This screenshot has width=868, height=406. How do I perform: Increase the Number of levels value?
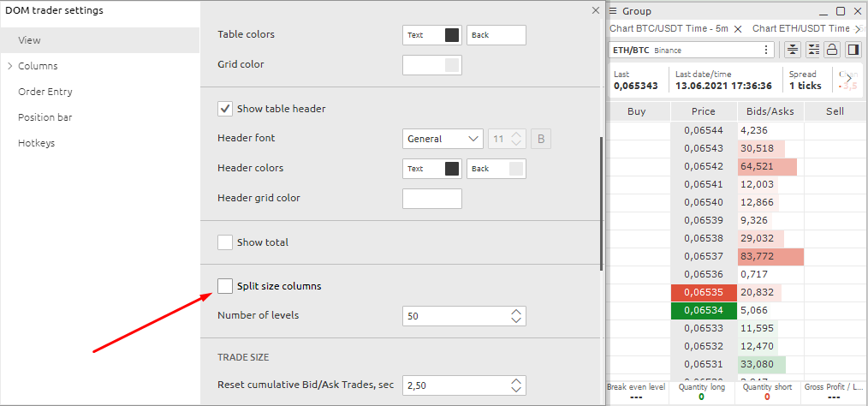pyautogui.click(x=515, y=312)
